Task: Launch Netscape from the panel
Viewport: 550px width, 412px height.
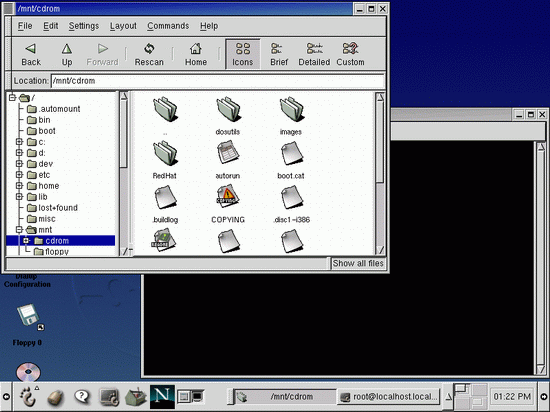Action: (162, 397)
